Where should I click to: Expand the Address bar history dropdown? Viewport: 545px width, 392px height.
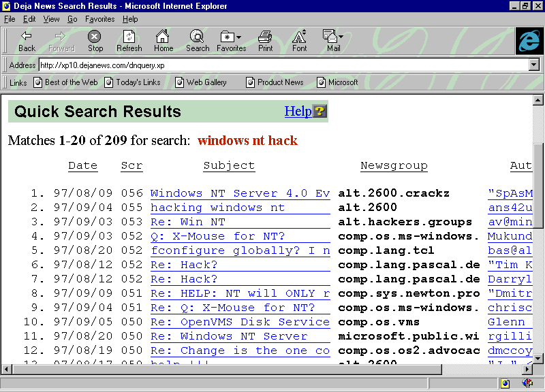point(533,65)
